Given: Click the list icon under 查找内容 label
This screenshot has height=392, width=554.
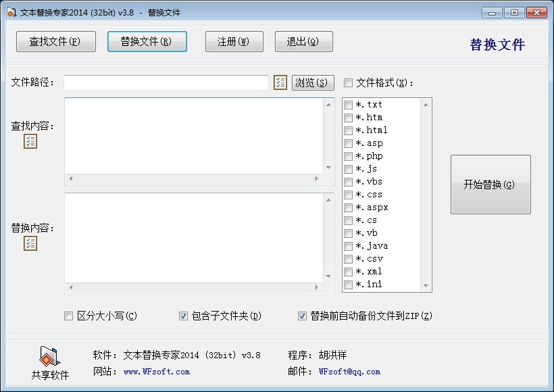Looking at the screenshot, I should point(30,141).
